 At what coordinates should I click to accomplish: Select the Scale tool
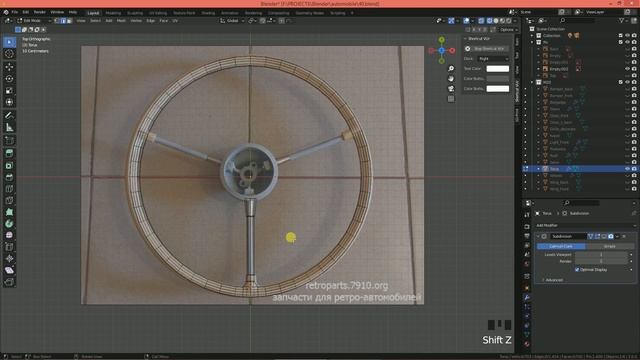pyautogui.click(x=9, y=91)
